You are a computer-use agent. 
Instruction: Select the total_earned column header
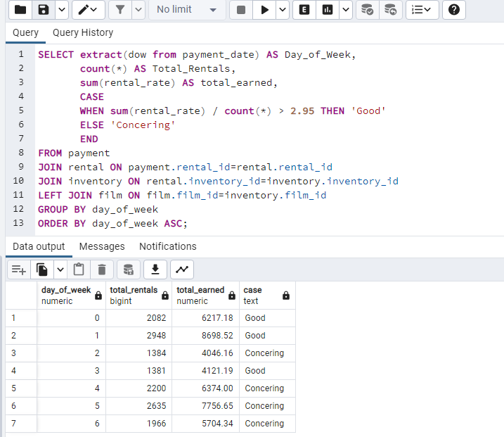[206, 295]
